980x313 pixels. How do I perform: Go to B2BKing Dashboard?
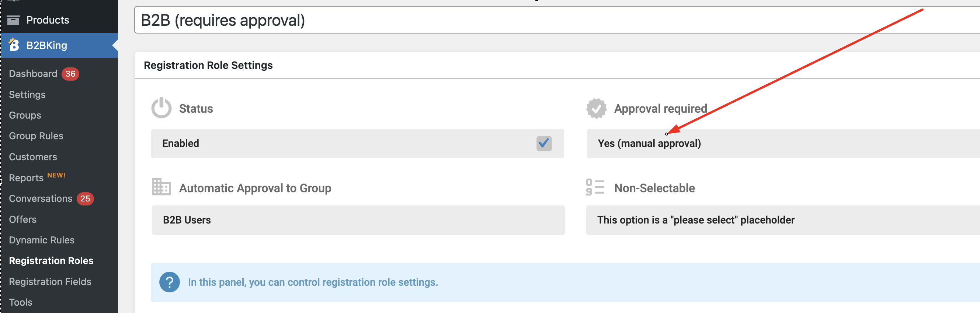click(33, 73)
